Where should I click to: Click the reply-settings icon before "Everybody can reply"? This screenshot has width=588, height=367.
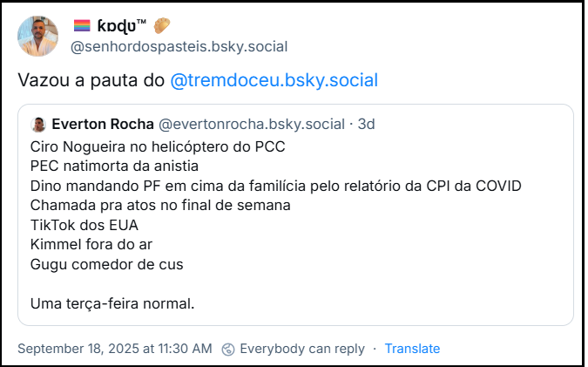[x=228, y=349]
